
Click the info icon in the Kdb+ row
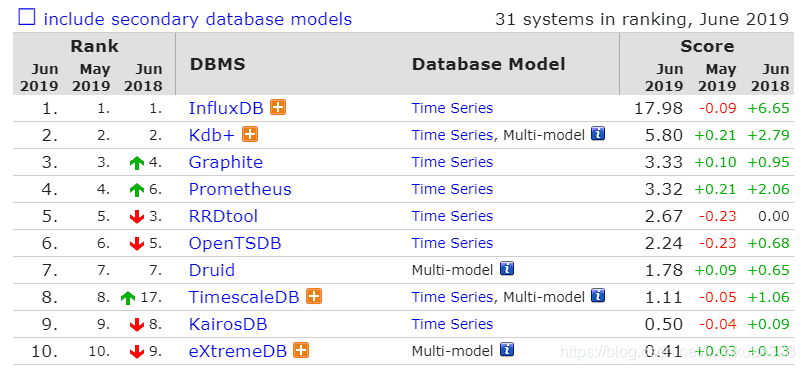point(598,134)
